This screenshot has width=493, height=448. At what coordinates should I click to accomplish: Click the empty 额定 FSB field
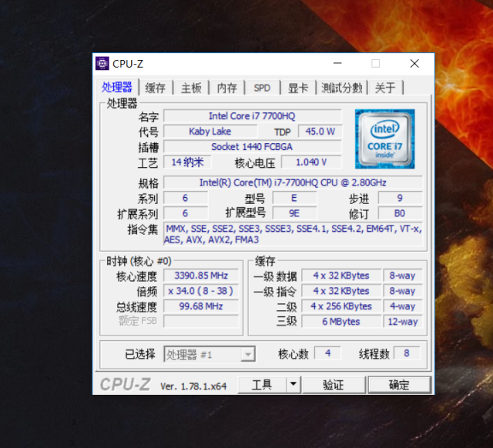coord(201,322)
